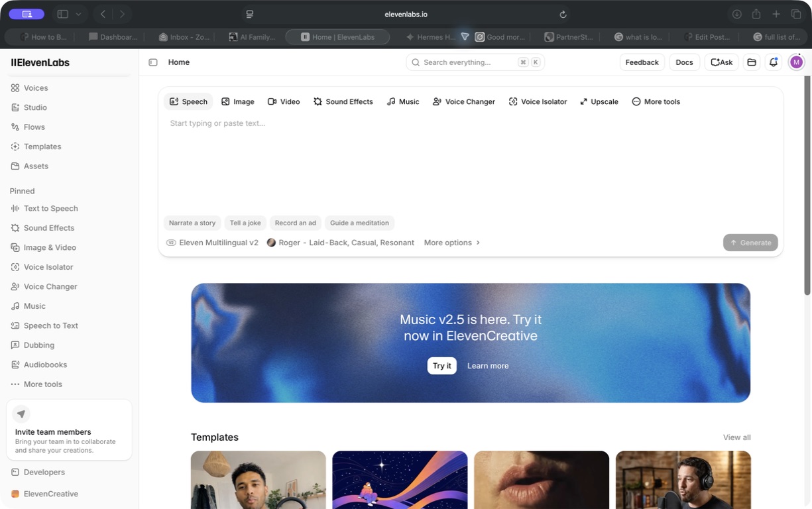Image resolution: width=812 pixels, height=509 pixels.
Task: Open the folder icon in header
Action: 752,62
